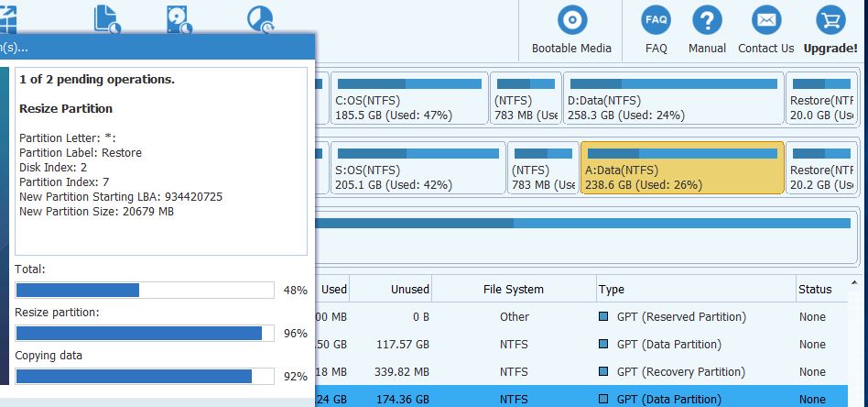868x407 pixels.
Task: Click the color square beside GPT (Recovery Partition)
Action: point(603,371)
